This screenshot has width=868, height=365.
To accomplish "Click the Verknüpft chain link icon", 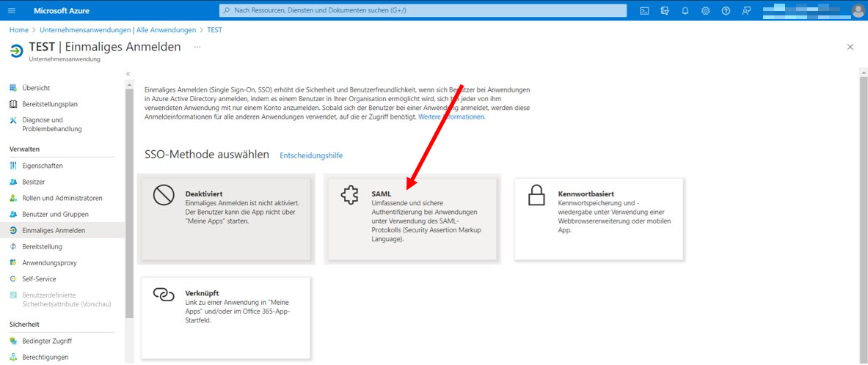I will tap(164, 295).
